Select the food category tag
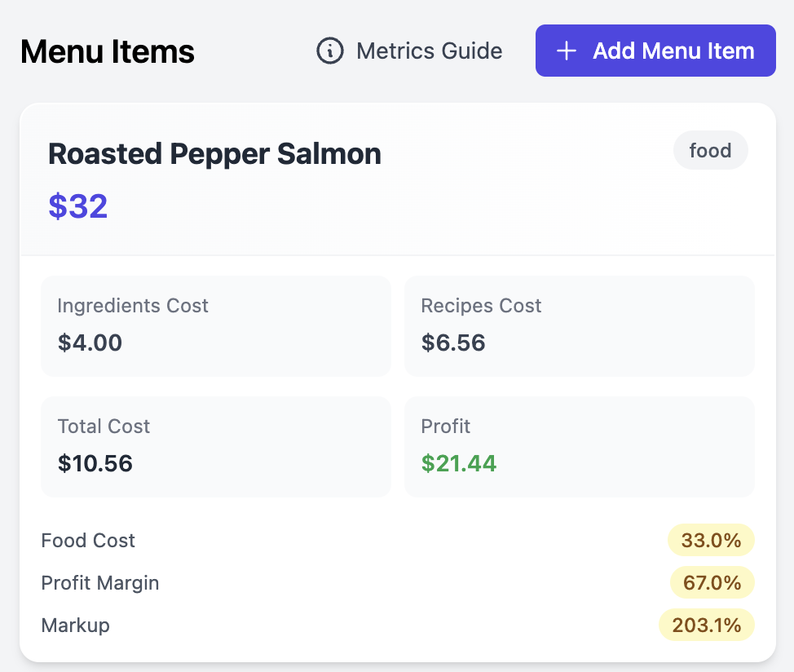The image size is (794, 672). (x=710, y=150)
